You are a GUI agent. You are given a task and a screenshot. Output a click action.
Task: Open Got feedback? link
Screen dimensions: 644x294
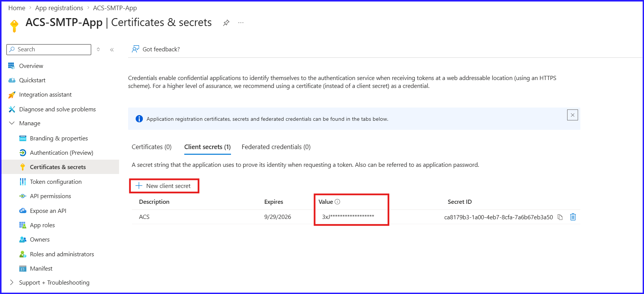click(161, 49)
